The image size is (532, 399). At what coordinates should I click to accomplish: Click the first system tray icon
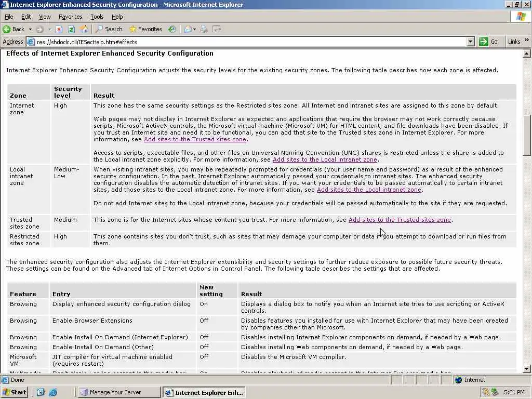coord(486,392)
